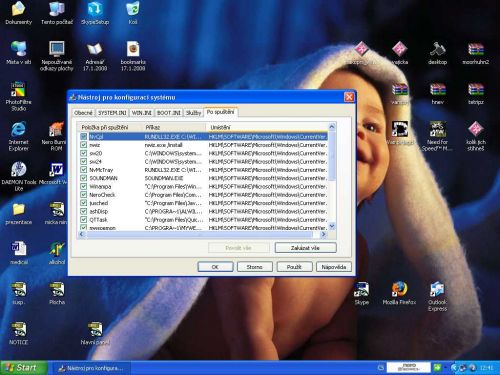Open the Windows Start menu

(x=23, y=368)
